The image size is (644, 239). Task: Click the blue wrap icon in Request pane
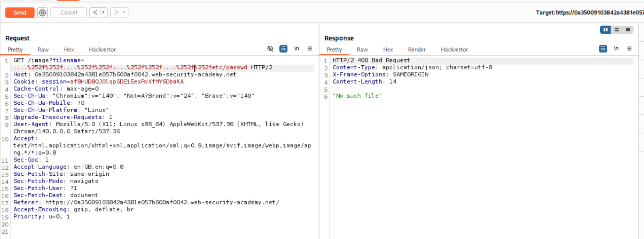tap(283, 49)
